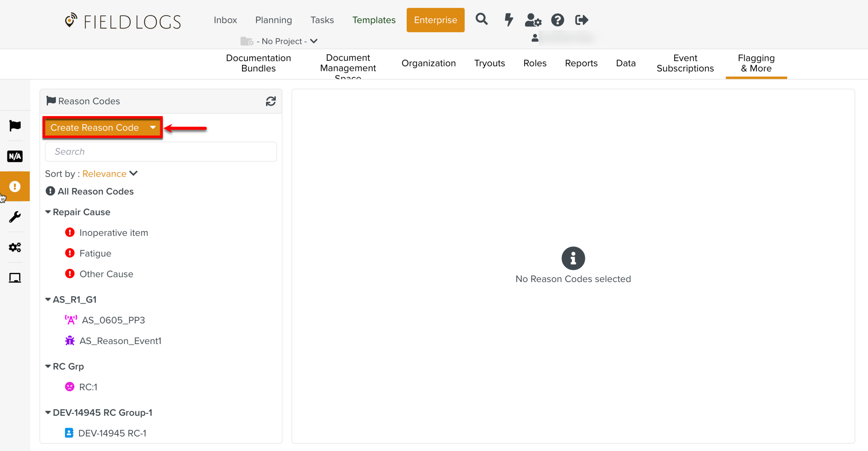Collapse the Repair Cause group
Image resolution: width=868 pixels, height=451 pixels.
(x=48, y=212)
